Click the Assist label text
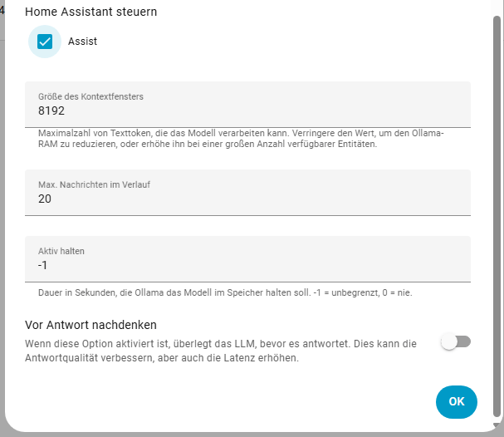 tap(82, 42)
